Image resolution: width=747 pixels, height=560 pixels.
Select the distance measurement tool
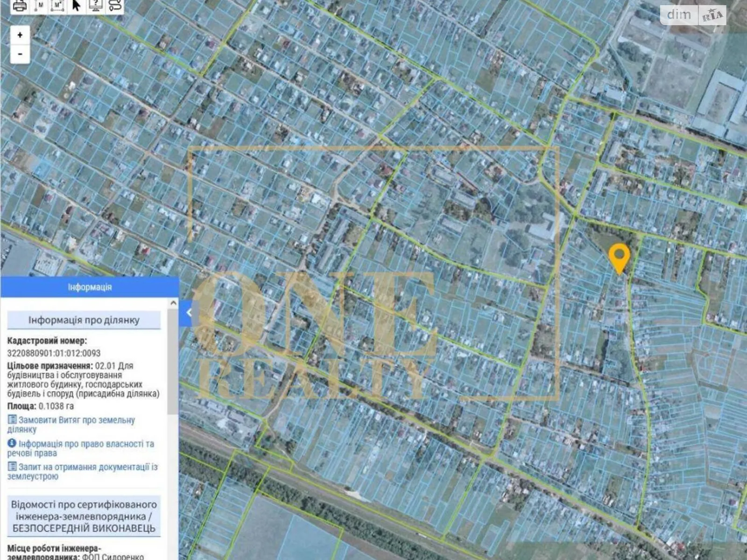click(x=39, y=6)
